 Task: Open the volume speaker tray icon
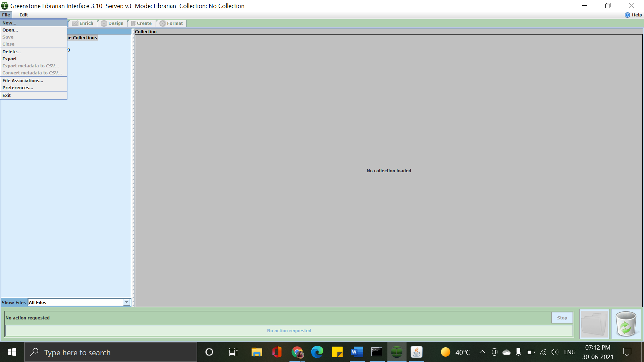coord(554,352)
